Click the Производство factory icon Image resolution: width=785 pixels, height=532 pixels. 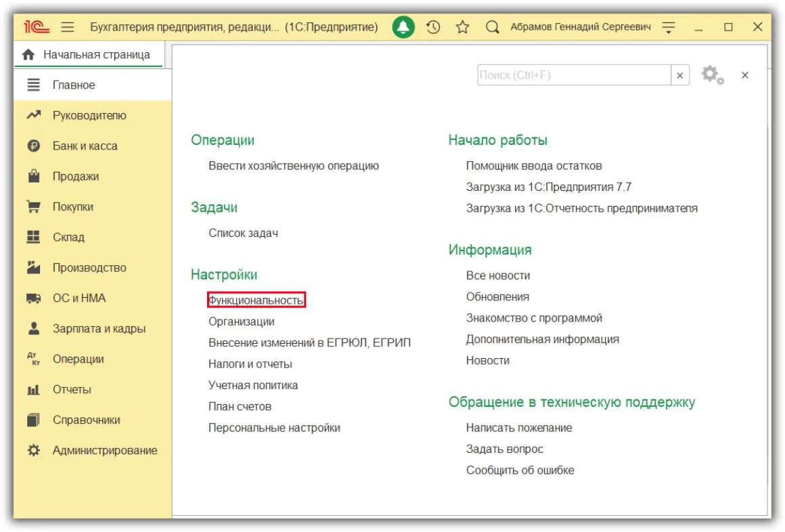pos(34,268)
